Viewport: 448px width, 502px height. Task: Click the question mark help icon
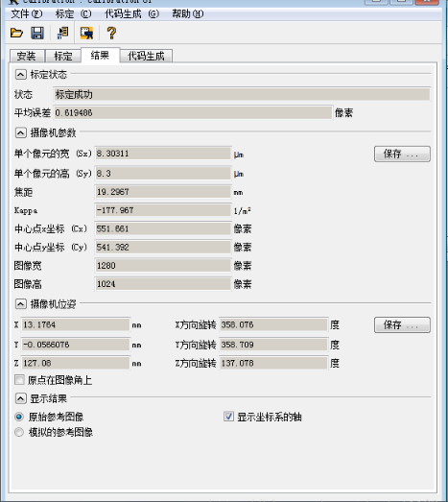pyautogui.click(x=111, y=33)
